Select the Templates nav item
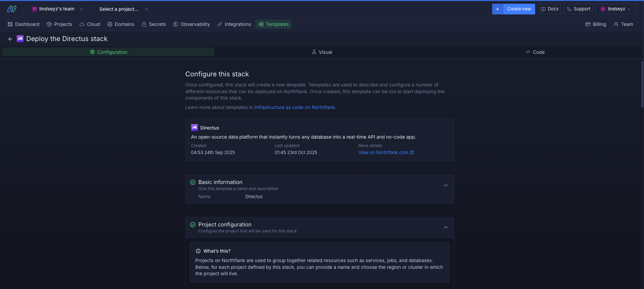Image resolution: width=644 pixels, height=289 pixels. [x=273, y=24]
